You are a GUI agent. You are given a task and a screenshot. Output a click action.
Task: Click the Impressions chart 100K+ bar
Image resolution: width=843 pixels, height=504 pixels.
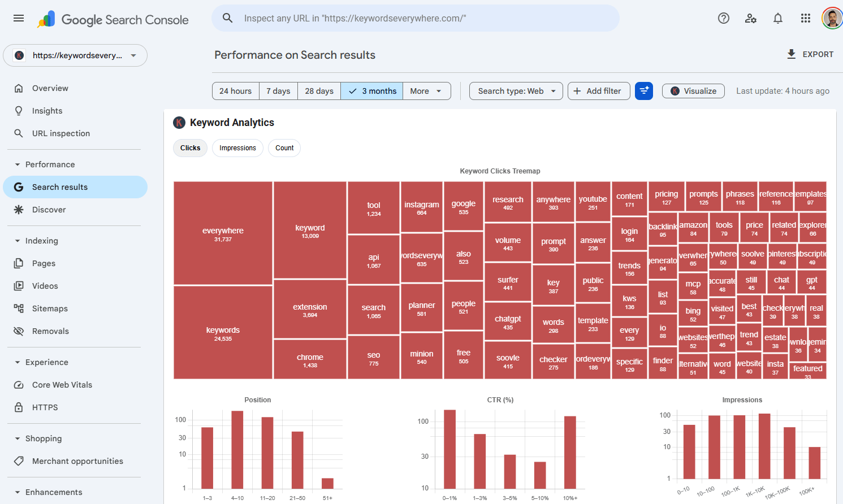[815, 463]
